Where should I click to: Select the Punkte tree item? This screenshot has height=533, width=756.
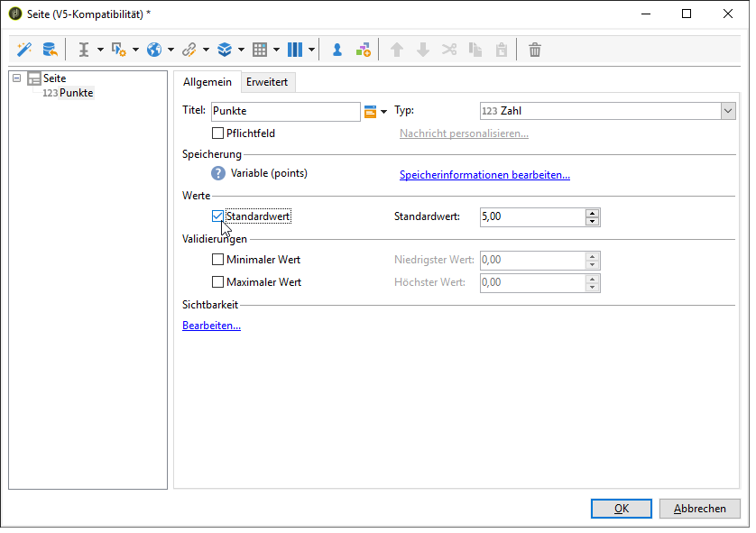click(76, 93)
